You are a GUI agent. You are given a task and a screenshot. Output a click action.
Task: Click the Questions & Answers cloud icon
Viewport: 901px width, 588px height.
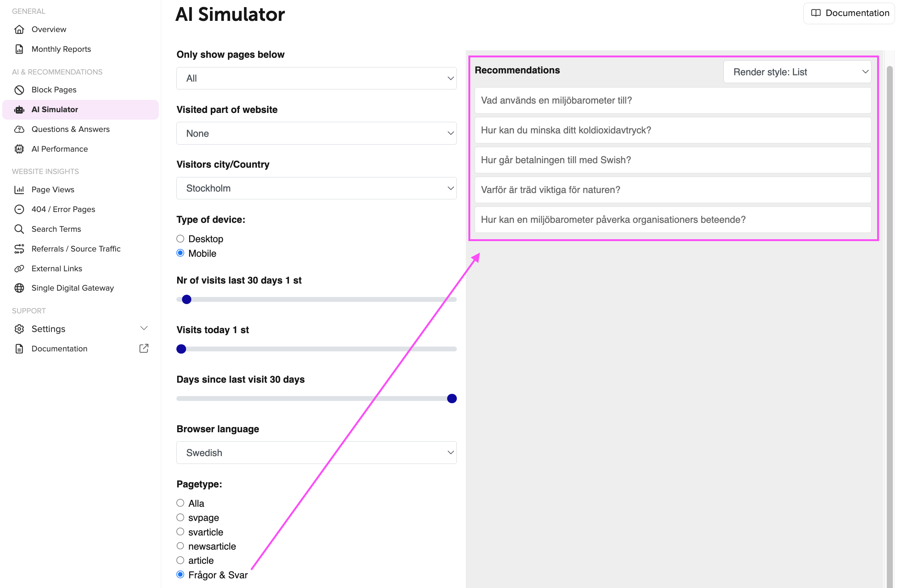coord(19,129)
